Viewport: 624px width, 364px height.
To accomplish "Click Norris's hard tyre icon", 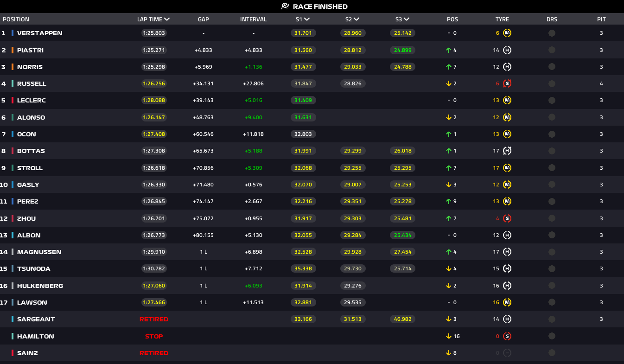I will pos(507,67).
